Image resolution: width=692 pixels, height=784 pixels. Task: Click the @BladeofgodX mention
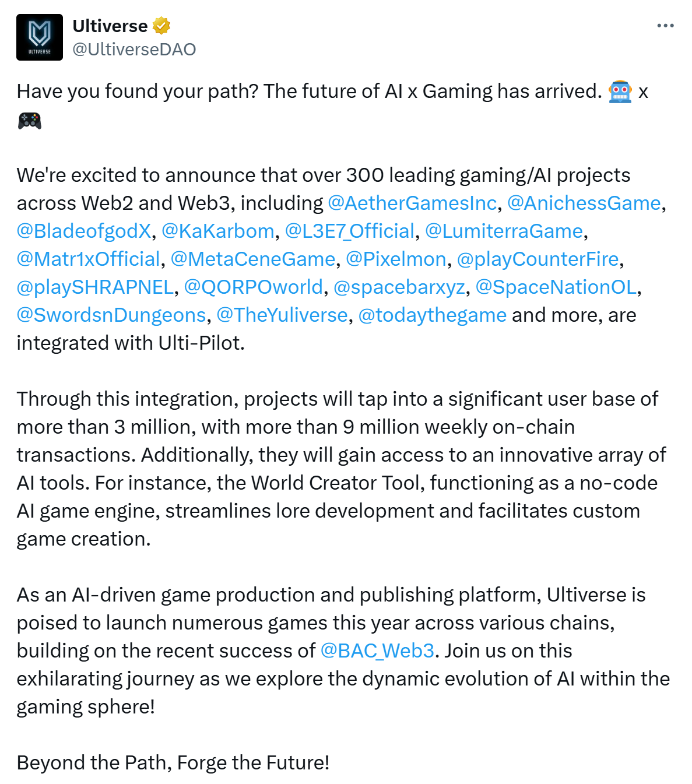84,231
